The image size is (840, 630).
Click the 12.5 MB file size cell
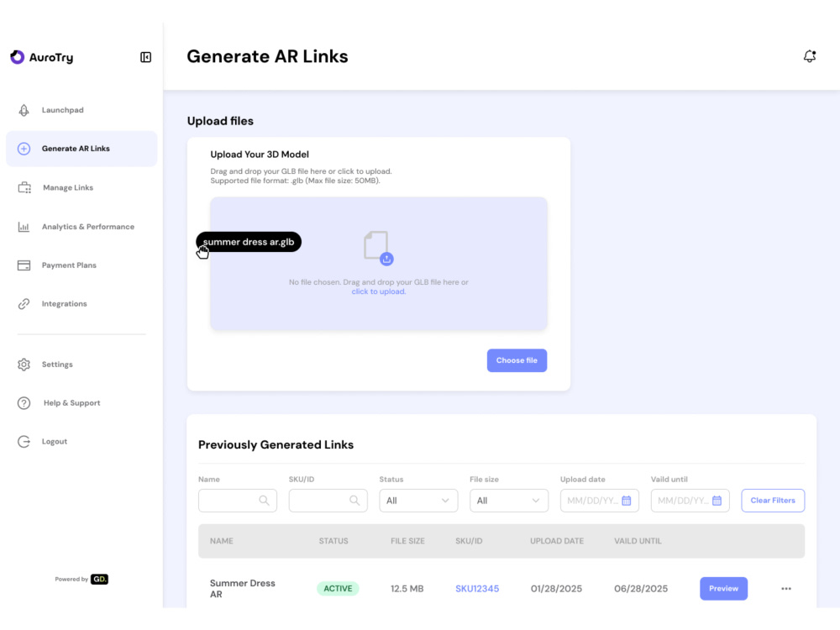pyautogui.click(x=407, y=589)
